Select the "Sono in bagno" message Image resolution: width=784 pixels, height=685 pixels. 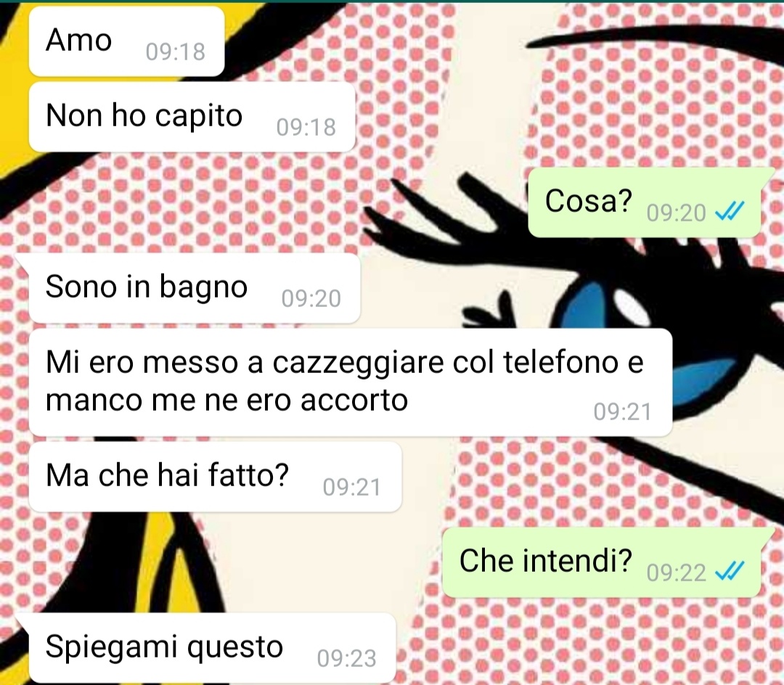[x=195, y=288]
